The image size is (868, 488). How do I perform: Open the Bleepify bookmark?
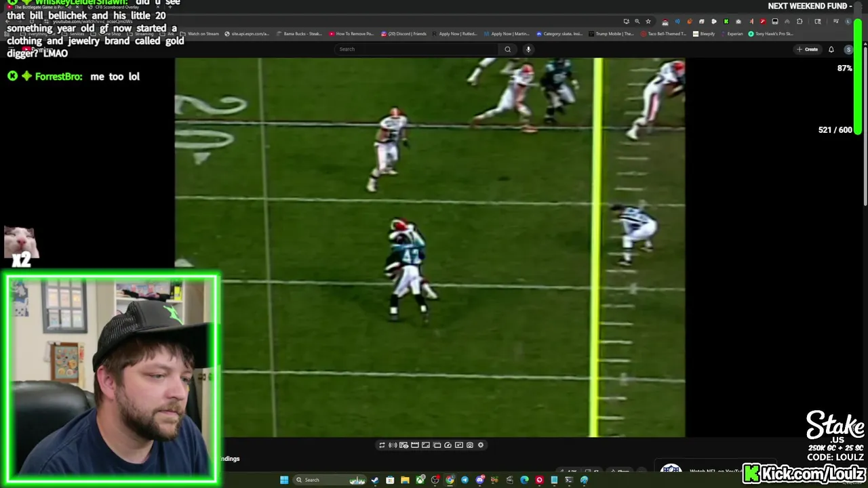pyautogui.click(x=704, y=33)
